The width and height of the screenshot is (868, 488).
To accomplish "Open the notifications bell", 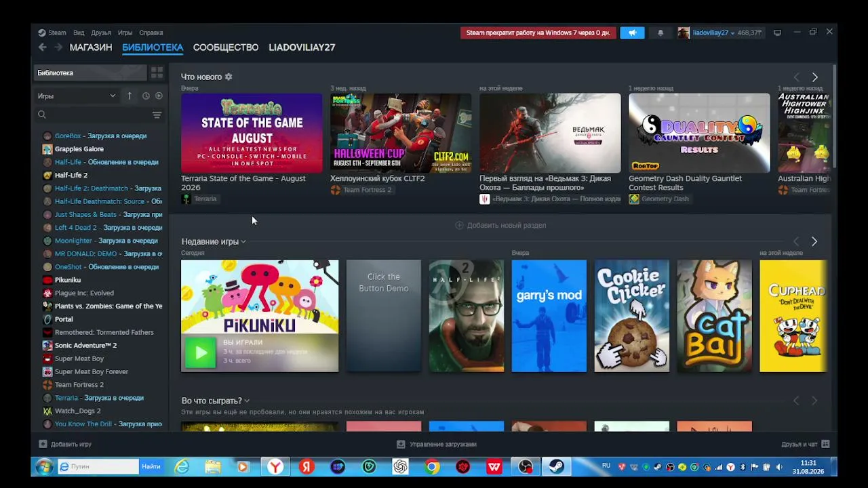I will click(660, 33).
